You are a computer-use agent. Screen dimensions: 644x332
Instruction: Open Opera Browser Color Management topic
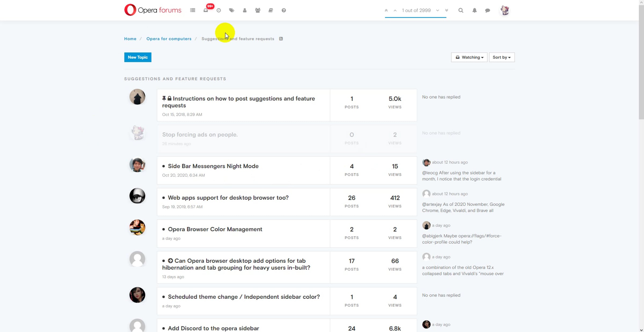click(x=215, y=229)
